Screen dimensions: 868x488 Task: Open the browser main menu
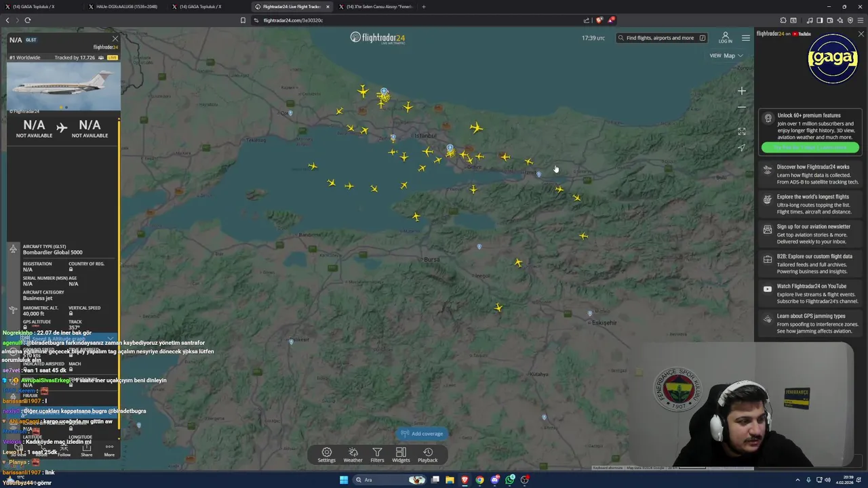click(x=861, y=20)
